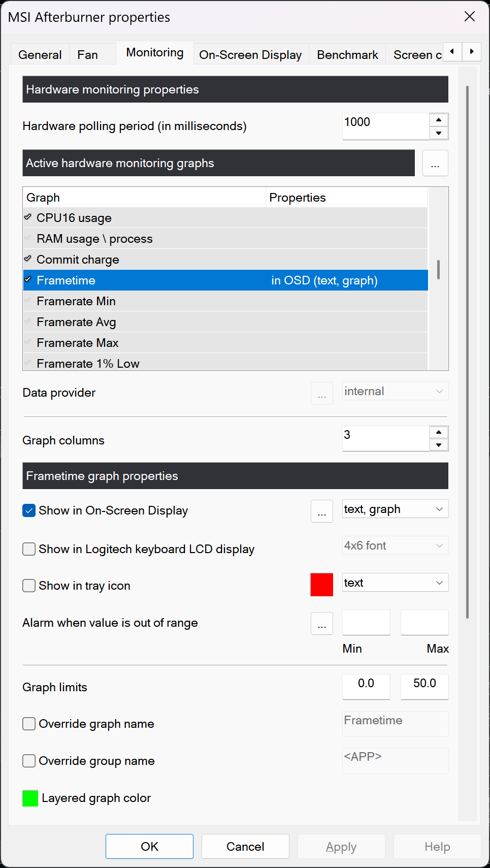
Task: Decrease graph columns spinner value
Action: [439, 445]
